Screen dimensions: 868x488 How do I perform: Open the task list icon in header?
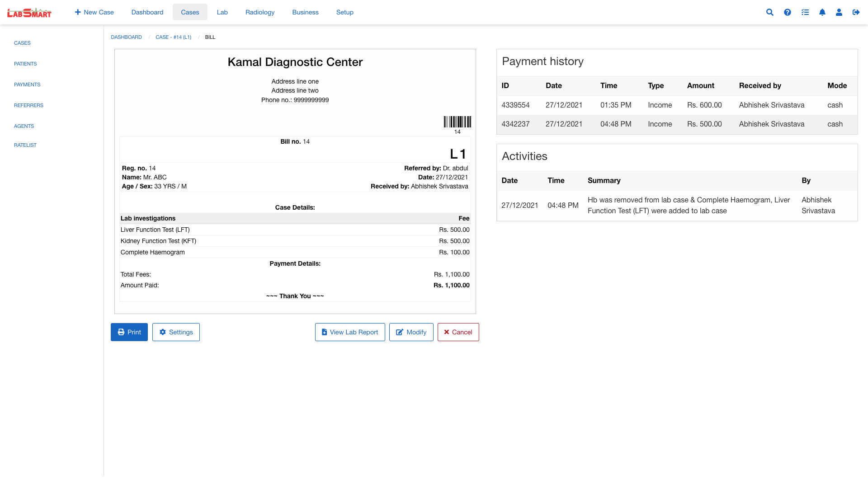pyautogui.click(x=805, y=12)
